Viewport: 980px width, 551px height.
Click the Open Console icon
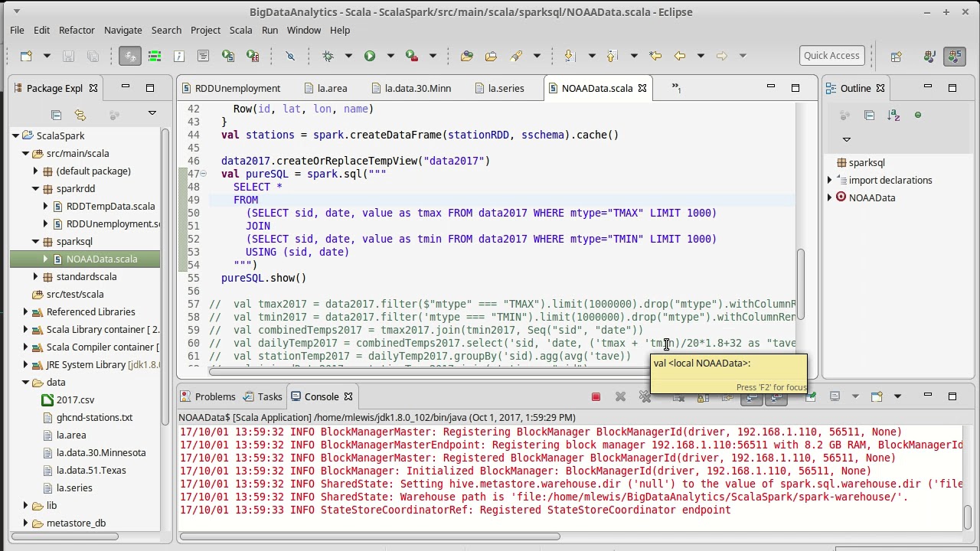click(x=877, y=396)
